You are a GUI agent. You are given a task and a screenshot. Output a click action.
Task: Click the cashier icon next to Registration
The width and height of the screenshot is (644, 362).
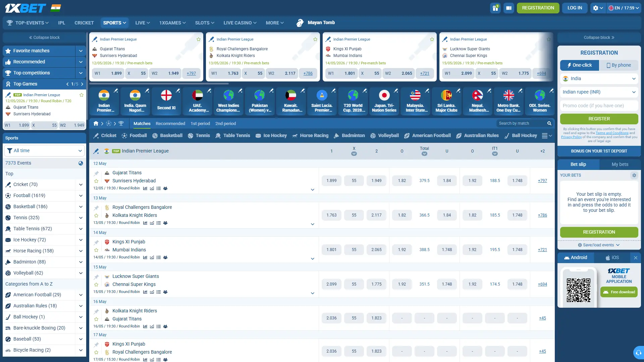(509, 8)
